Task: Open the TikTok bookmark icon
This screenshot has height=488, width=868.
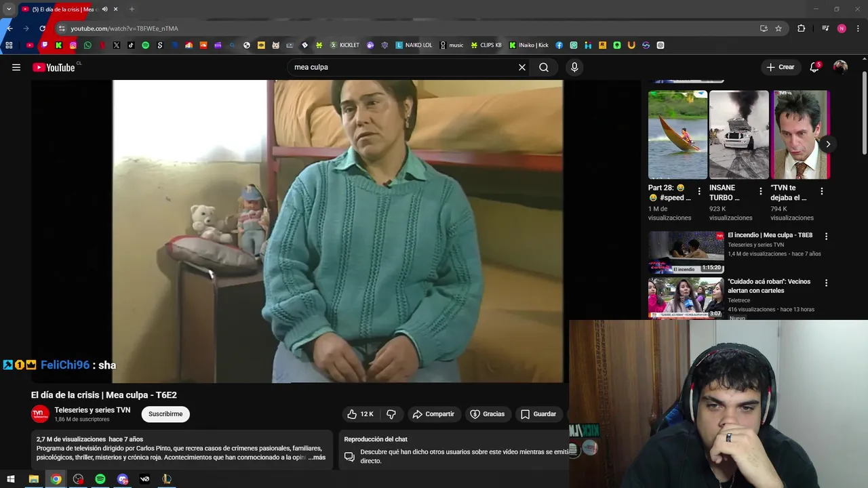Action: pos(131,45)
